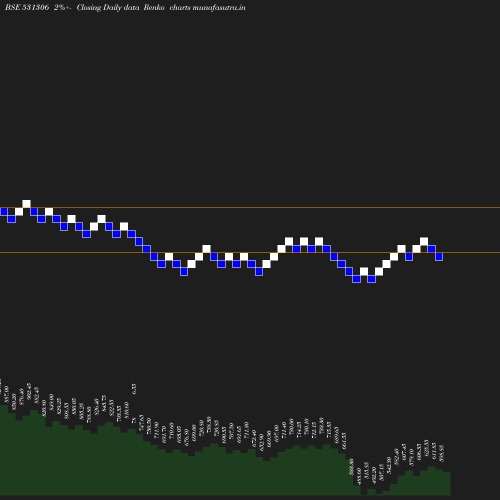
Task: Click the highest white Renko brick
Action: pos(26,204)
